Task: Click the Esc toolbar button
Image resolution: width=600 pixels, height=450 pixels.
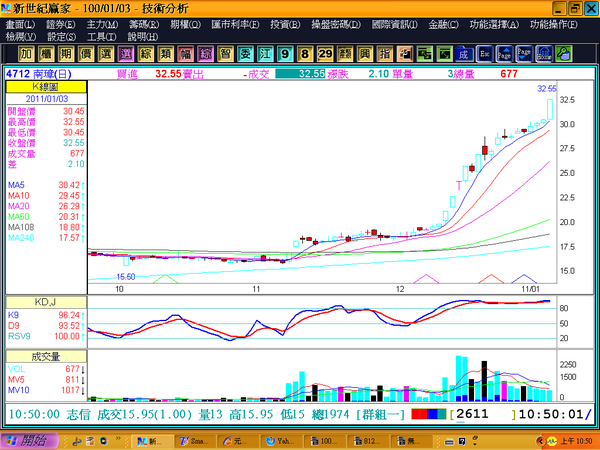Action: (x=484, y=54)
